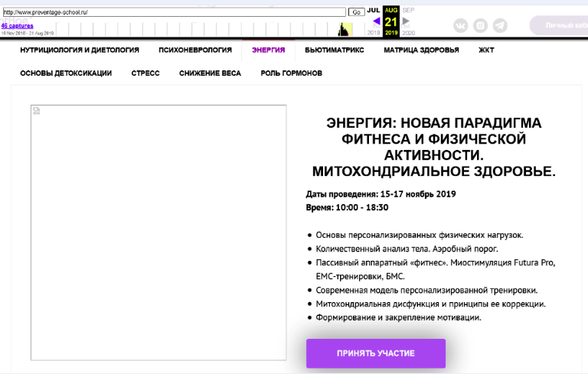This screenshot has width=588, height=374.
Task: Open the Нутрициология и диетология tab
Action: 80,50
